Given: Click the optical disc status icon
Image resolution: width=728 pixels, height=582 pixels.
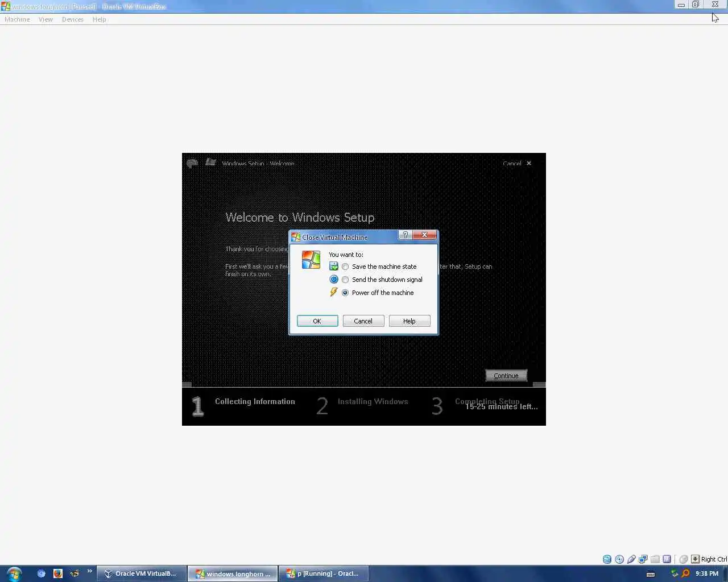Looking at the screenshot, I should (x=619, y=559).
